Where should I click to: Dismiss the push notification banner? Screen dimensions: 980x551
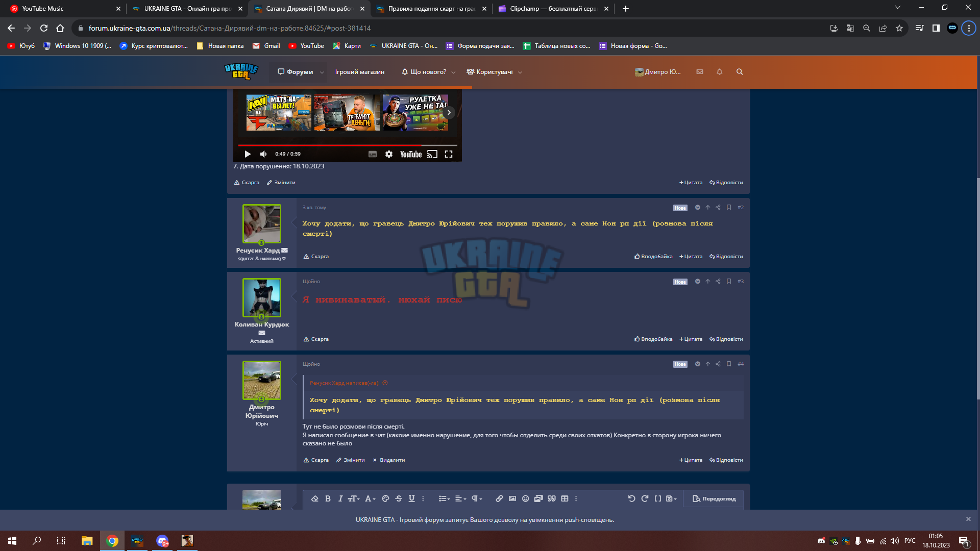(x=968, y=519)
